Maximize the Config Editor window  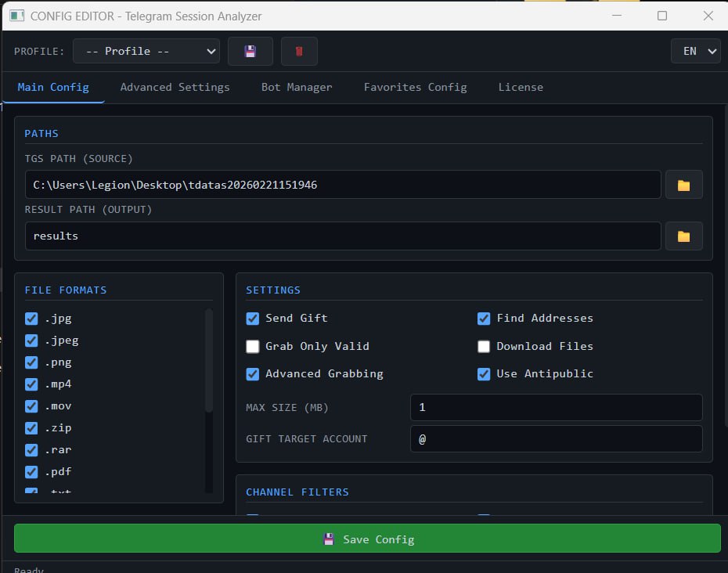pos(662,16)
